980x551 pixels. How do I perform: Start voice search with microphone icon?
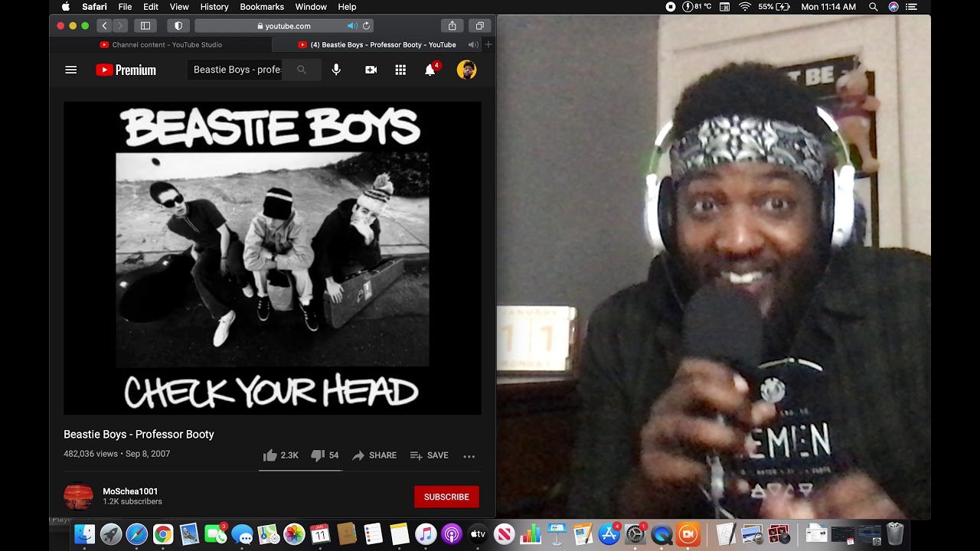(x=336, y=70)
